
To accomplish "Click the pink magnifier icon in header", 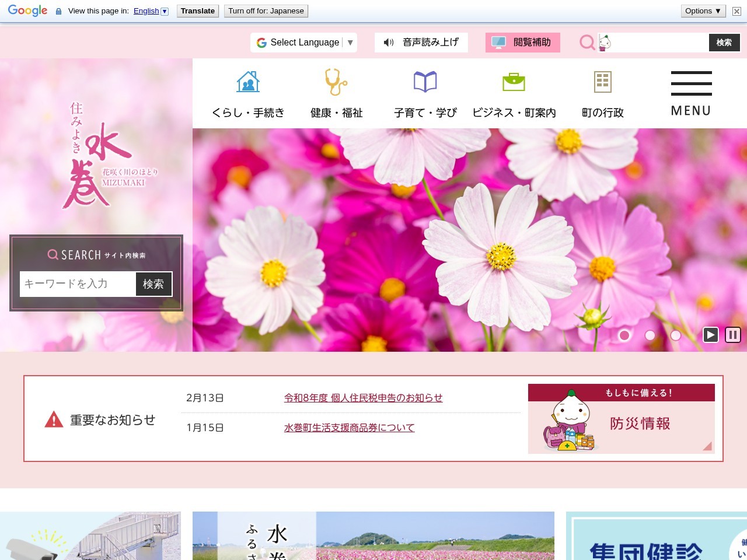I will 587,43.
